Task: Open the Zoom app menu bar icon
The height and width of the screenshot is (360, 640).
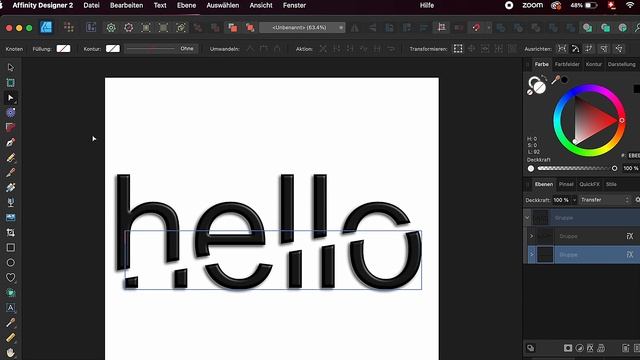Action: [533, 5]
